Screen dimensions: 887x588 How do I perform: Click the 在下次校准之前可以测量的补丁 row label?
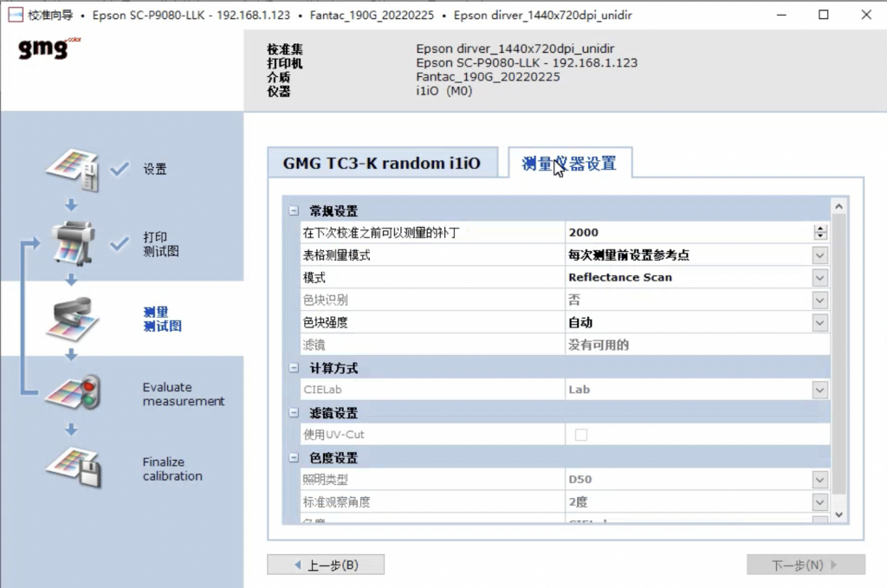tap(381, 233)
